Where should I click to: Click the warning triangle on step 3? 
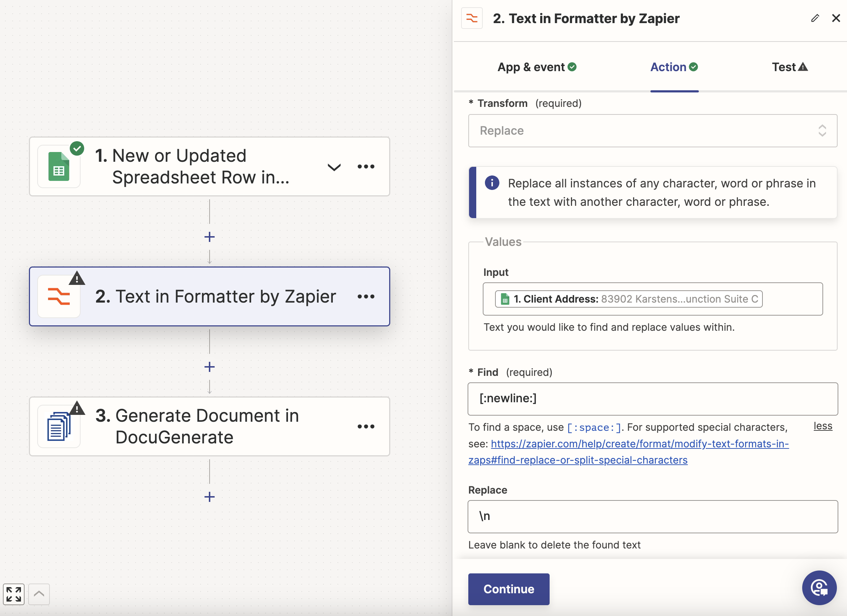pos(77,408)
